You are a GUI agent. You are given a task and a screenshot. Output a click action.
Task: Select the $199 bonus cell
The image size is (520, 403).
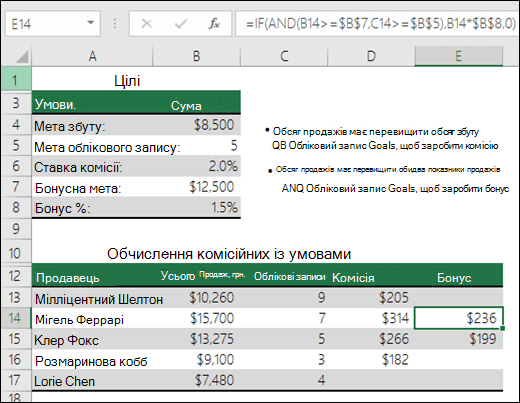point(459,339)
